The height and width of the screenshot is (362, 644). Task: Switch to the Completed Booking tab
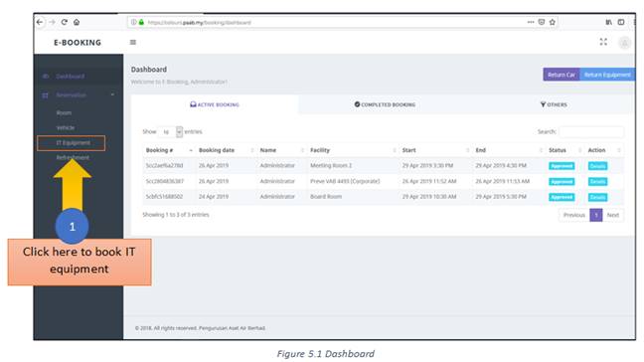(385, 104)
